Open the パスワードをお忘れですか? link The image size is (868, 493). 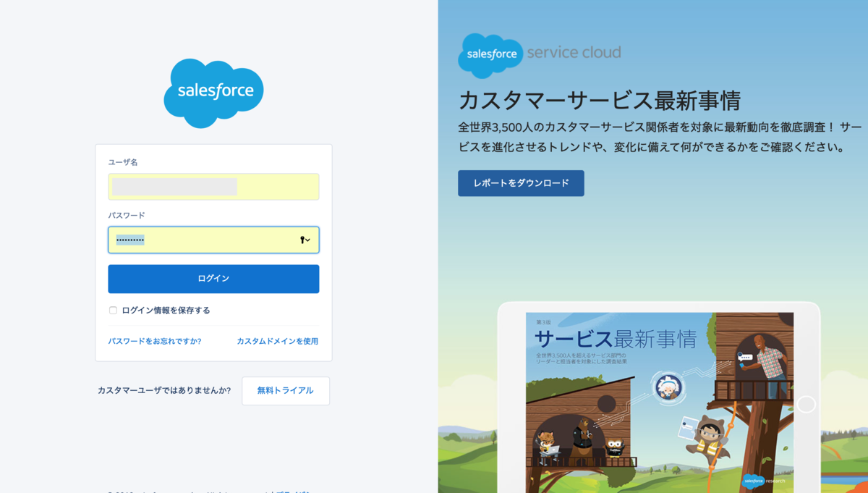pyautogui.click(x=155, y=340)
